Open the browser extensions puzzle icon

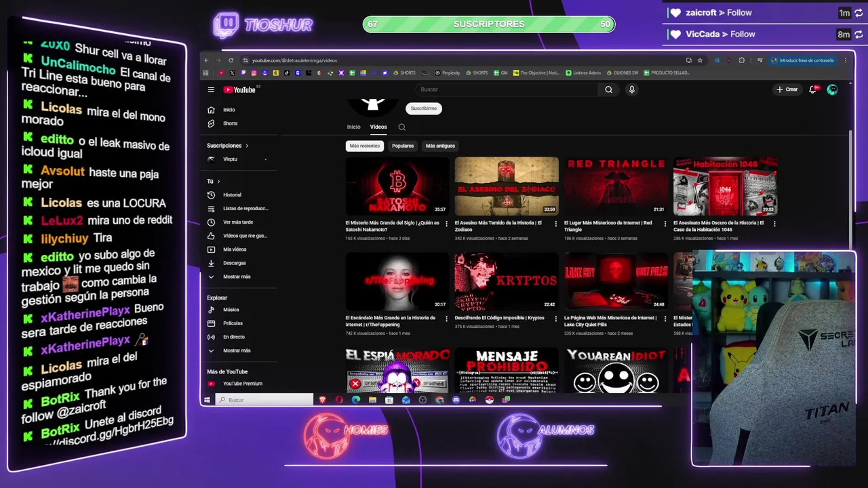tap(741, 60)
